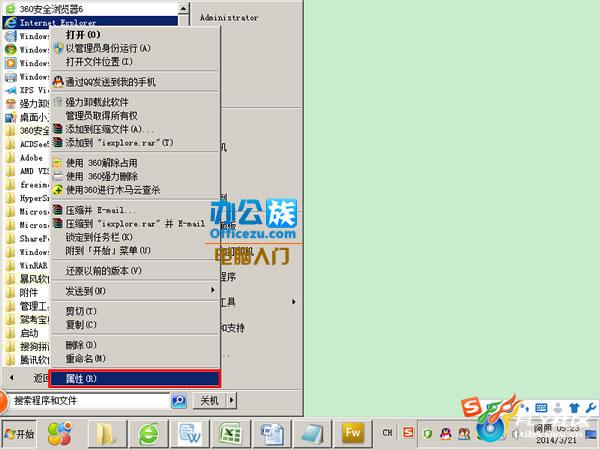Open Internet Explorer via 打开(O)

[x=134, y=35]
